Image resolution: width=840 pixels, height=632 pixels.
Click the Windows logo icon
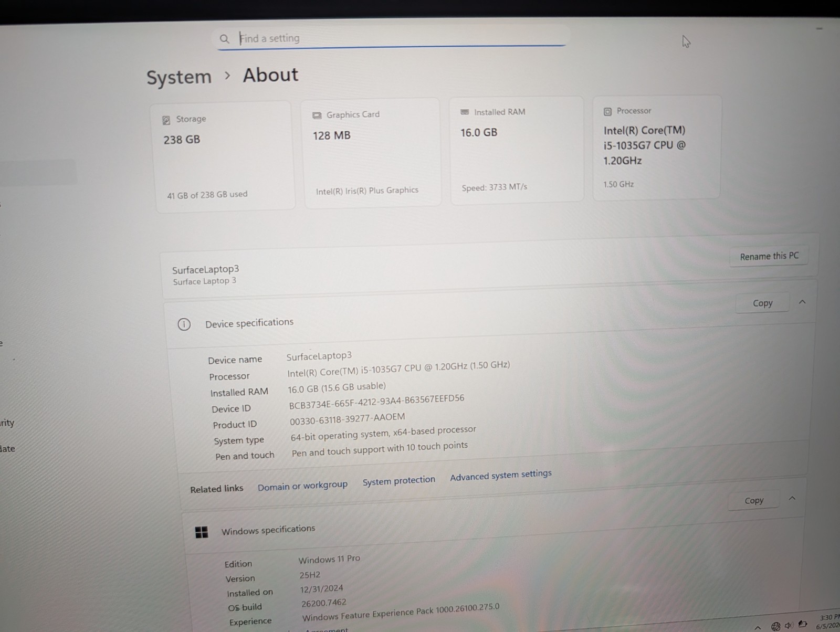click(202, 533)
